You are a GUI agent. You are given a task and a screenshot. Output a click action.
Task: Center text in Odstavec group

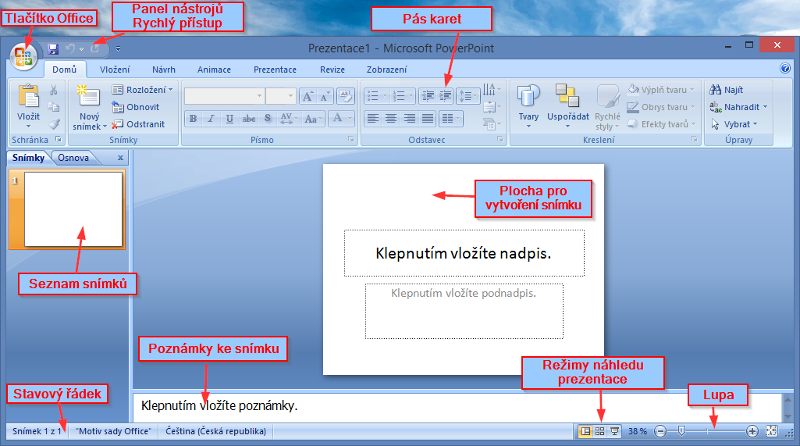(391, 119)
